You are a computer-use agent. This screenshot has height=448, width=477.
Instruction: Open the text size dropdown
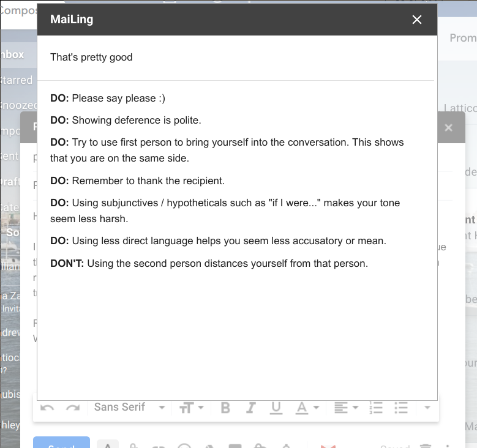pyautogui.click(x=191, y=408)
